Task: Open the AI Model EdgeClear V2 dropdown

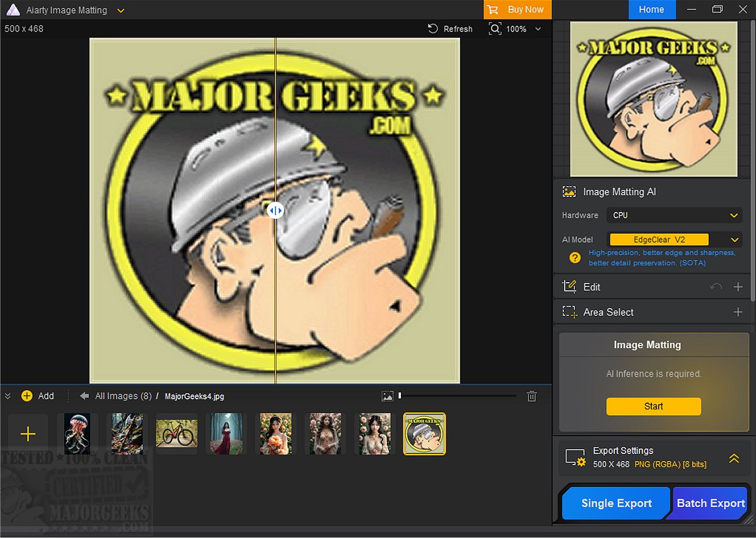Action: (x=674, y=240)
